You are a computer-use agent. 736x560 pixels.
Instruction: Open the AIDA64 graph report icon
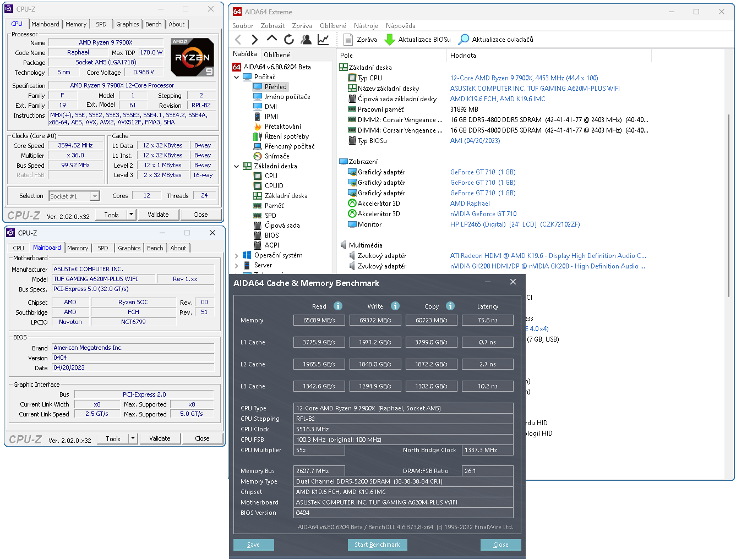click(x=323, y=40)
